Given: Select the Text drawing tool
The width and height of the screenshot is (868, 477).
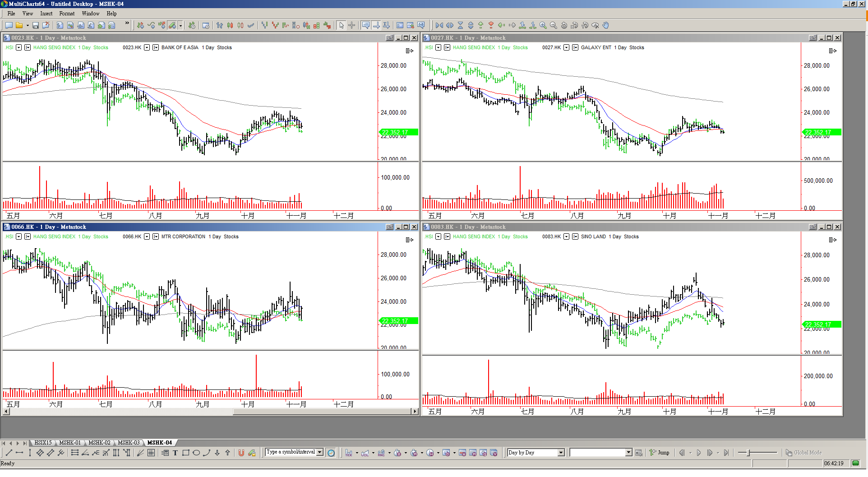Looking at the screenshot, I should [x=175, y=453].
